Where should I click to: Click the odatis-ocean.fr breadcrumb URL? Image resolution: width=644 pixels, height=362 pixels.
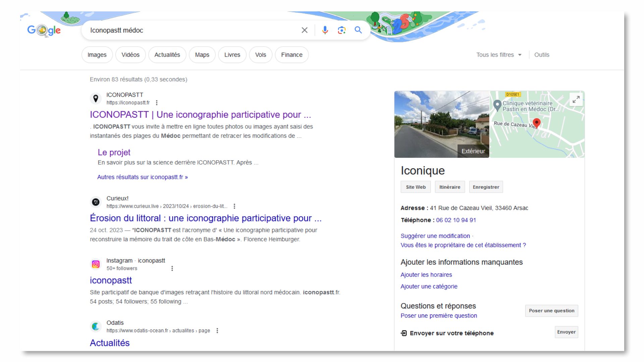tap(158, 330)
